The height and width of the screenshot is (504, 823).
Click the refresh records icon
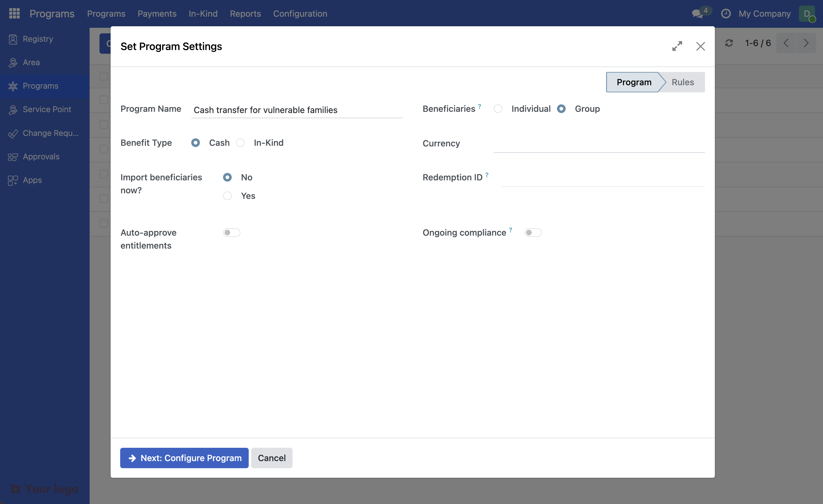click(729, 43)
